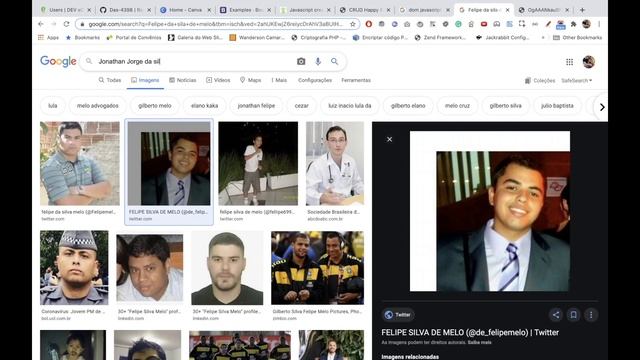Screen dimensions: 640x360
Task: Click the large preview image of the man in suit
Action: click(490, 211)
